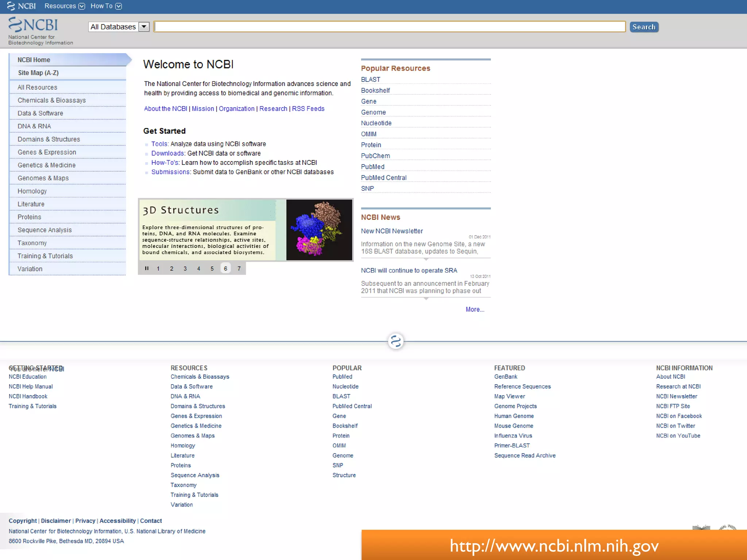Open NCBI Handbook footer link

tap(28, 397)
